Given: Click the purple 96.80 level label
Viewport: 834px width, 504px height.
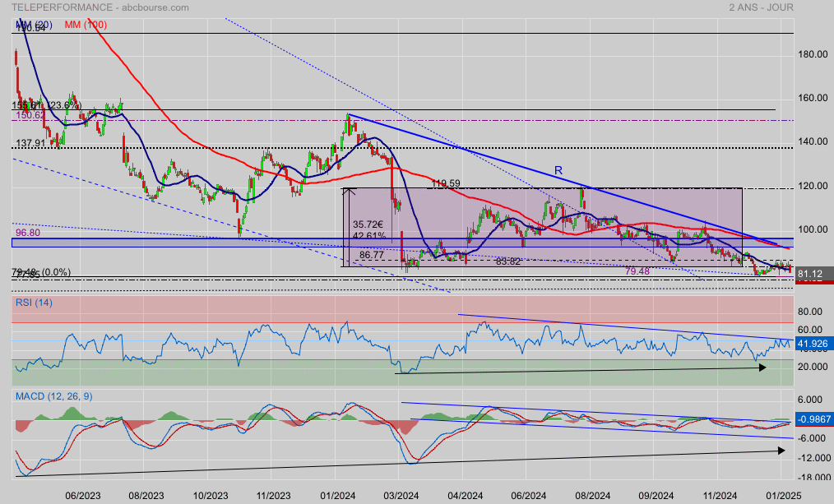Looking at the screenshot, I should coord(28,233).
